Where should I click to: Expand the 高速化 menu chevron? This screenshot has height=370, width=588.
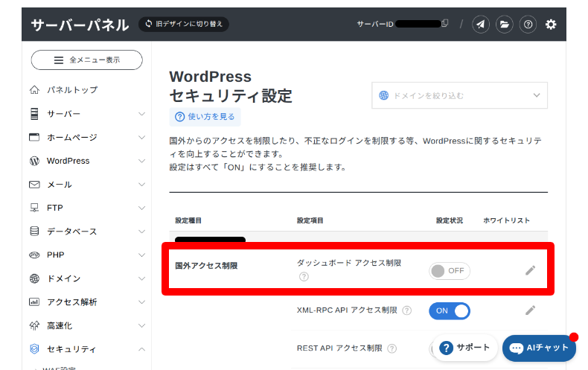pyautogui.click(x=141, y=325)
